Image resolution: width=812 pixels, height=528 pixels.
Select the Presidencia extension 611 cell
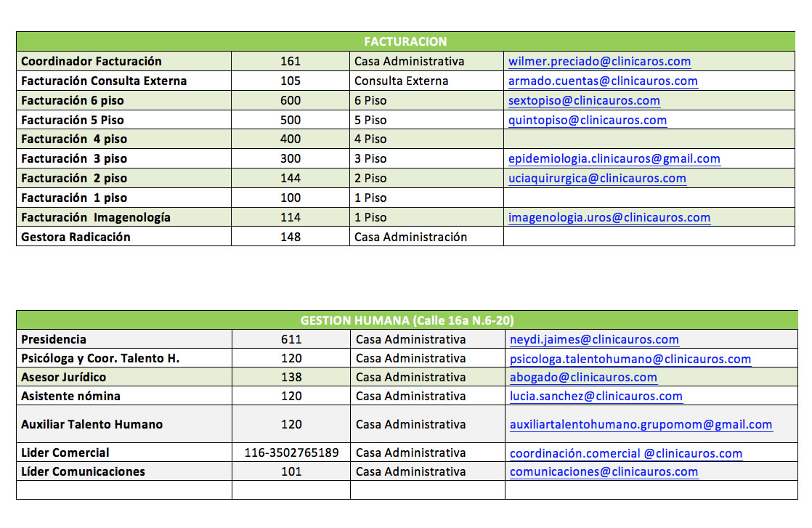tap(291, 339)
